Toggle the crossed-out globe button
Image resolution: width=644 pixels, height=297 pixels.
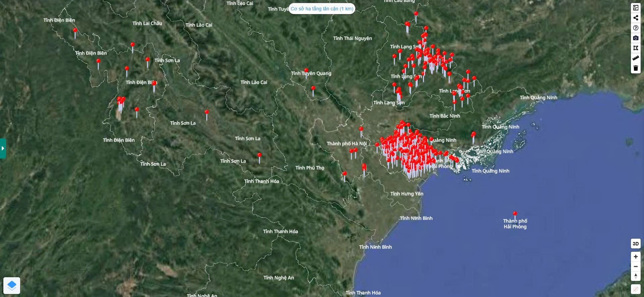click(636, 289)
